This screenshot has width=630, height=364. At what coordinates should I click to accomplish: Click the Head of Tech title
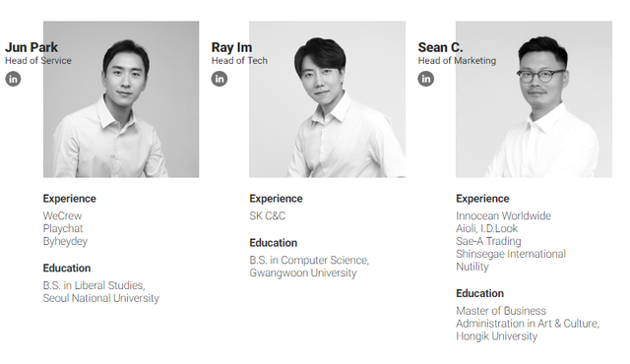click(x=239, y=61)
